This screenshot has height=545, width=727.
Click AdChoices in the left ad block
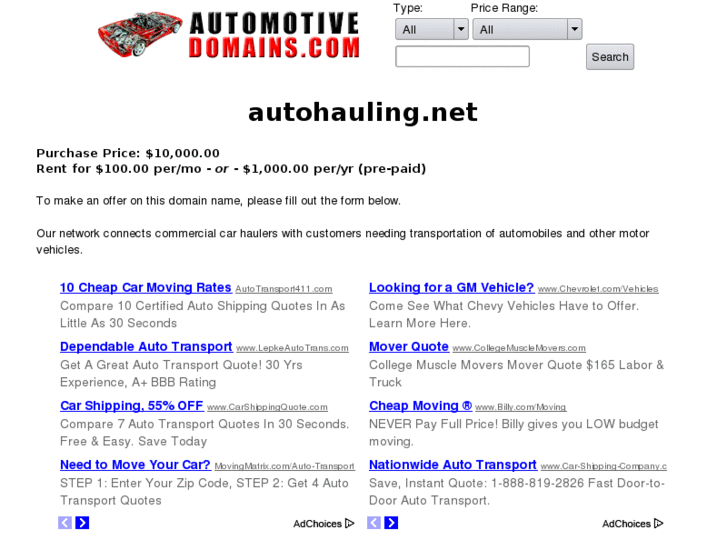[x=324, y=524]
